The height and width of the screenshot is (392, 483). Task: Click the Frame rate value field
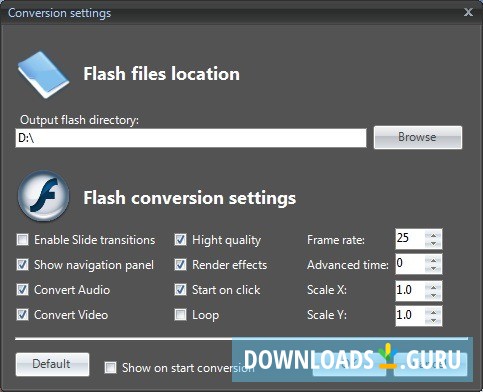click(x=410, y=239)
